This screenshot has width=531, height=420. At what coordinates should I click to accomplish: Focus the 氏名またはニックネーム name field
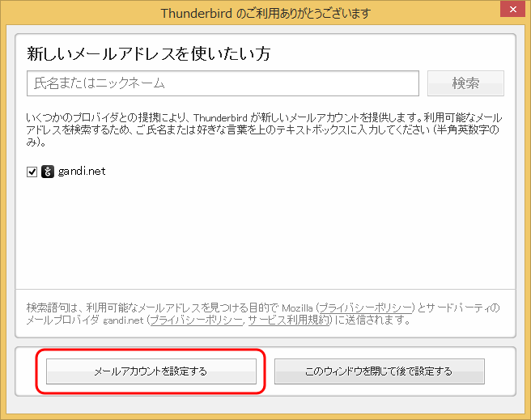click(x=223, y=83)
